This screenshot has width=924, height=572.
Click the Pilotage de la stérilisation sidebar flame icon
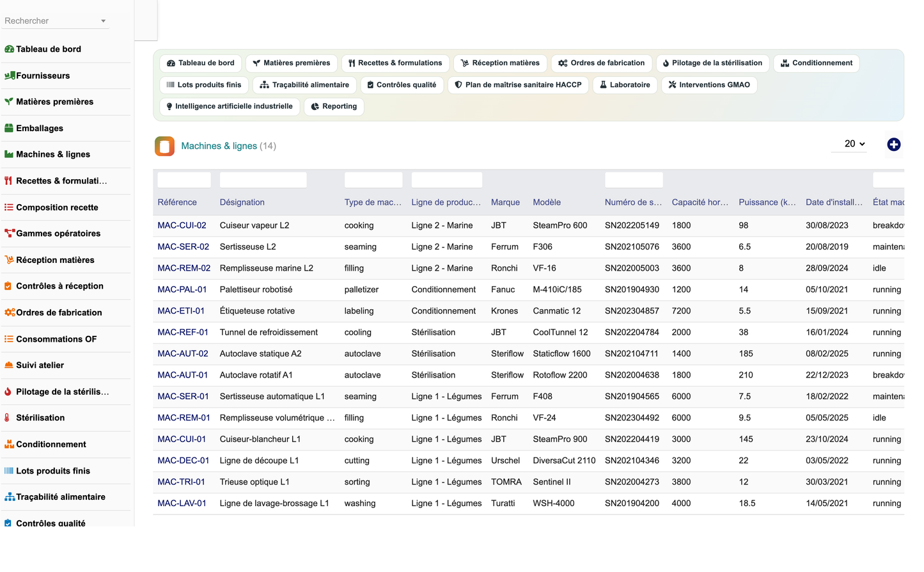click(x=8, y=392)
